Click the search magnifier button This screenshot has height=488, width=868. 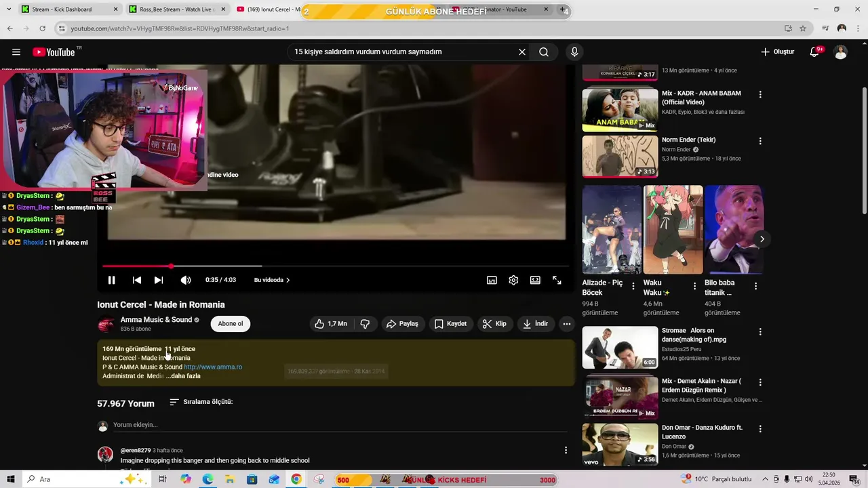pos(544,52)
